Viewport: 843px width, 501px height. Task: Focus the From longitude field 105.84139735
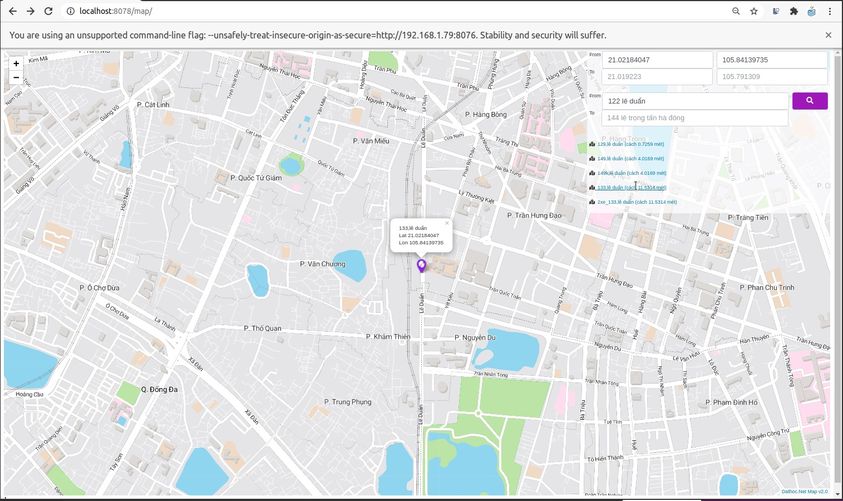click(771, 60)
